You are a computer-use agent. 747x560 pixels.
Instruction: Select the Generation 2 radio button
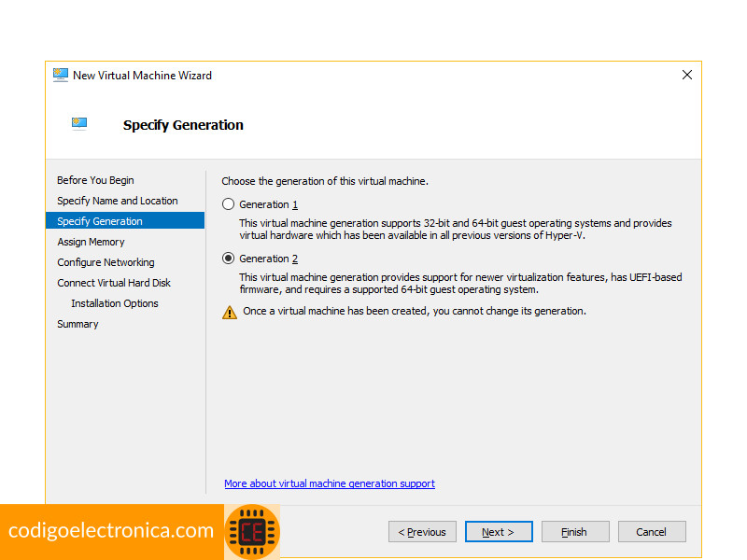click(228, 259)
